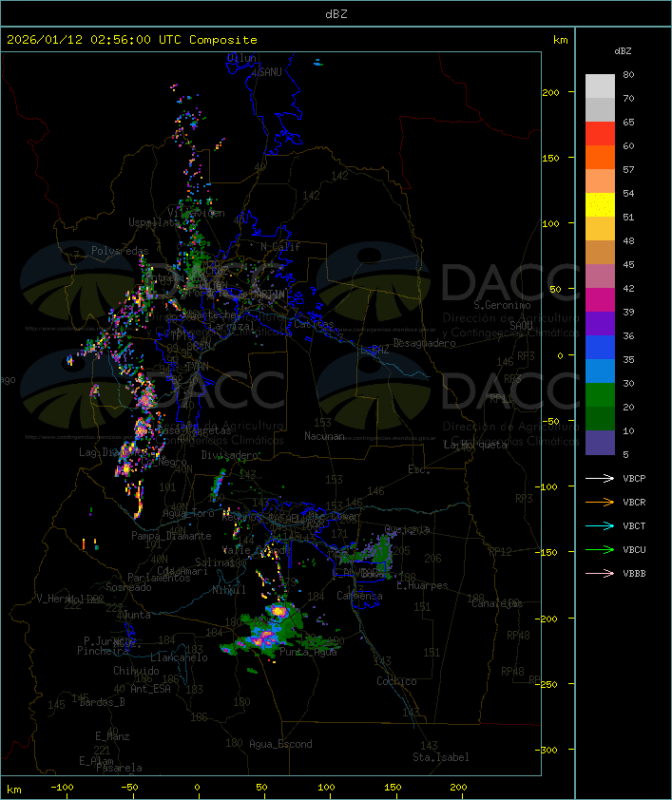
Task: Click the white VBCP arrow in legend
Action: pos(601,478)
